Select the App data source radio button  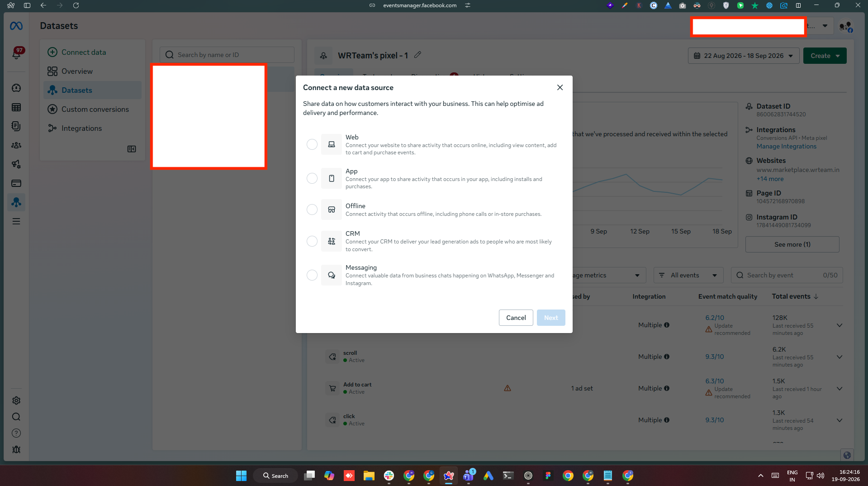[x=312, y=178]
